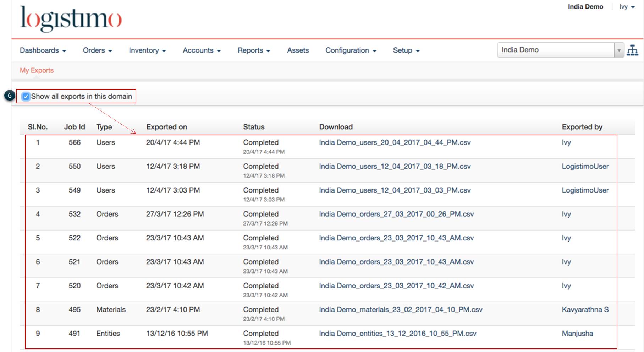
Task: Download India Demo_users_20_04_2017_04_44_PM.csv
Action: pos(395,142)
